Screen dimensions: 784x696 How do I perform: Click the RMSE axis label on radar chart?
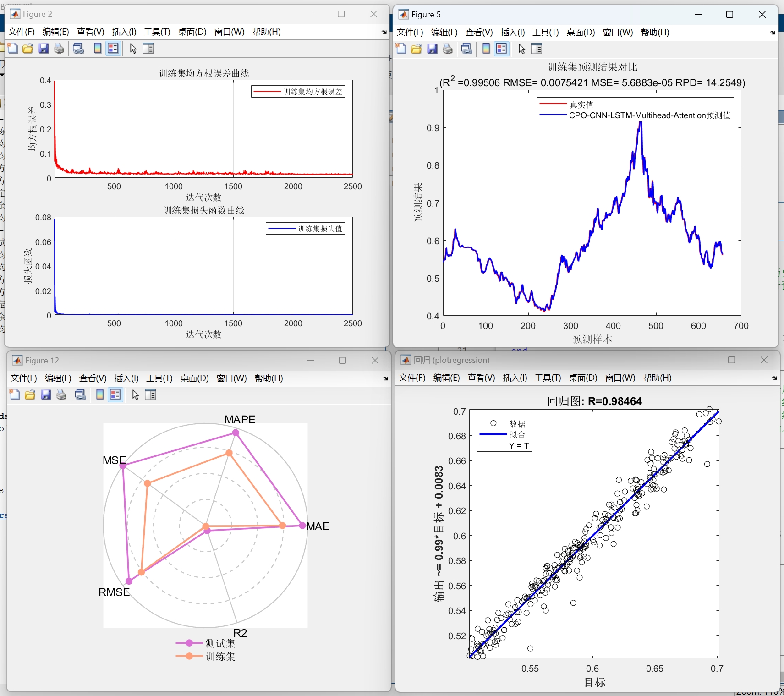[114, 592]
